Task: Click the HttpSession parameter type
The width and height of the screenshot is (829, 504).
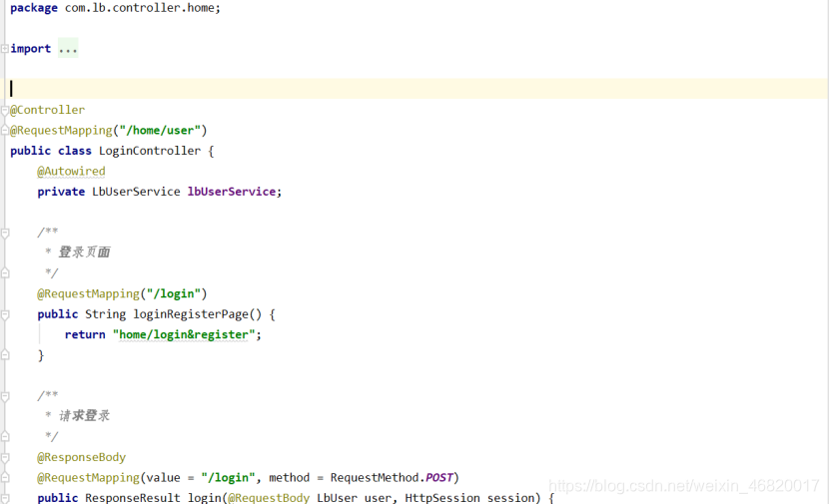Action: (442, 498)
